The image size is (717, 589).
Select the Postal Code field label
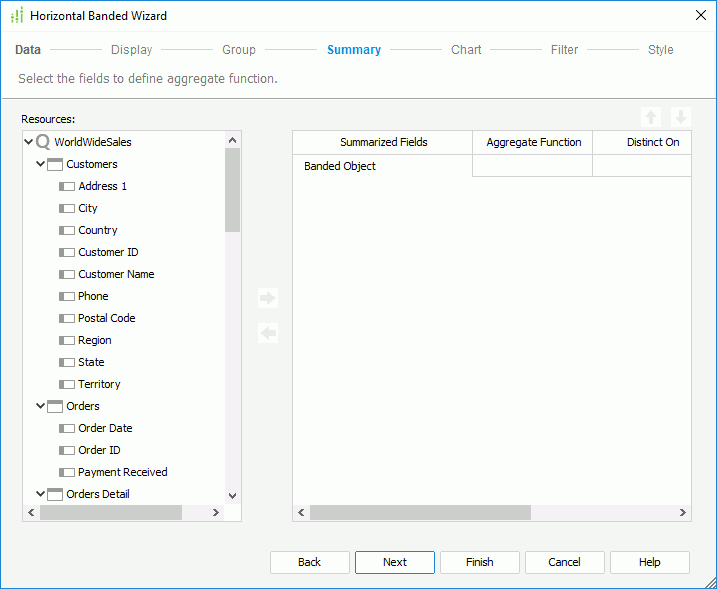point(107,318)
